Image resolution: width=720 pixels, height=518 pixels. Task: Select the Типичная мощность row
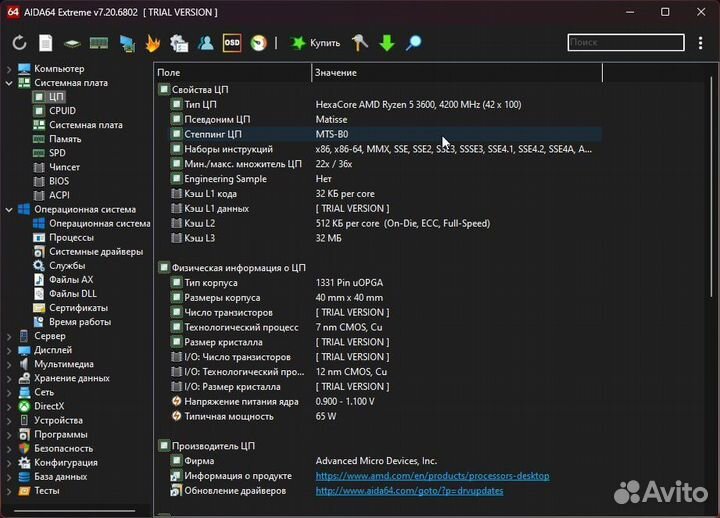click(x=386, y=417)
